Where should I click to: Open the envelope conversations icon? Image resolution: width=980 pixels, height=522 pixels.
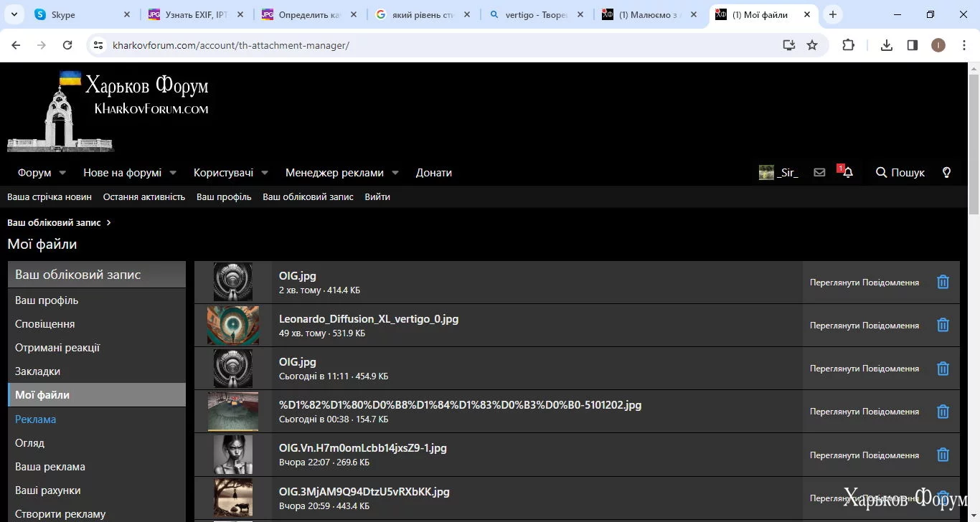pos(819,173)
